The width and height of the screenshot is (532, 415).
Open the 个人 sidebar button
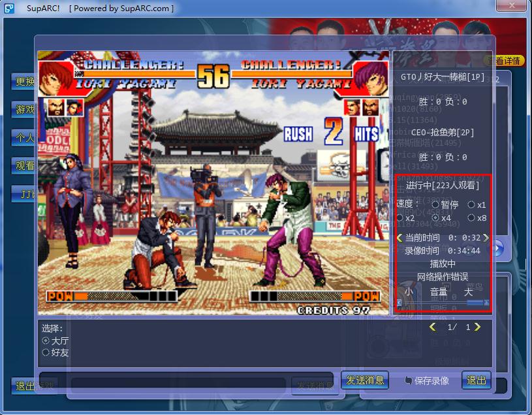tap(23, 137)
